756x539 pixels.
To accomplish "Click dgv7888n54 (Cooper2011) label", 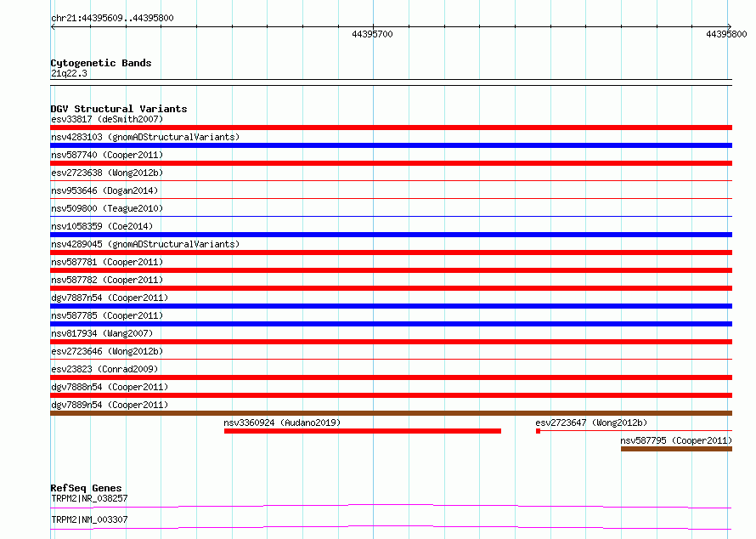I will tap(110, 387).
